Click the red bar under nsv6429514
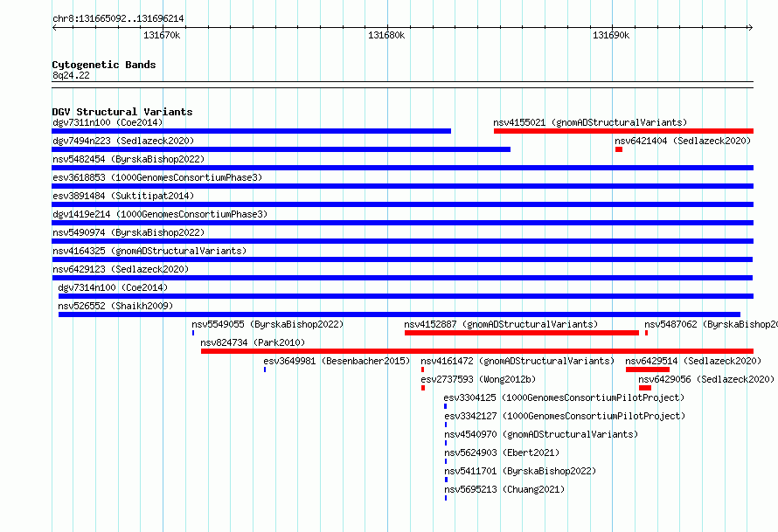Viewport: 778px width, 532px height. (x=648, y=370)
